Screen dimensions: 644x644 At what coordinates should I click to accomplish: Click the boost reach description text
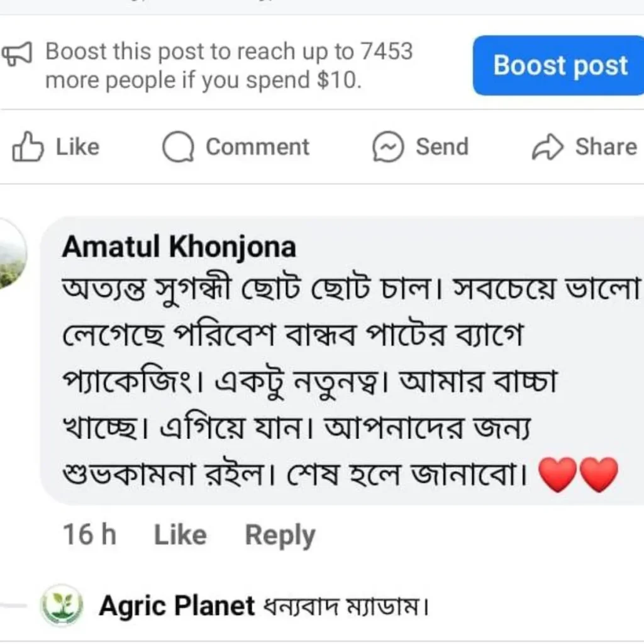[229, 65]
